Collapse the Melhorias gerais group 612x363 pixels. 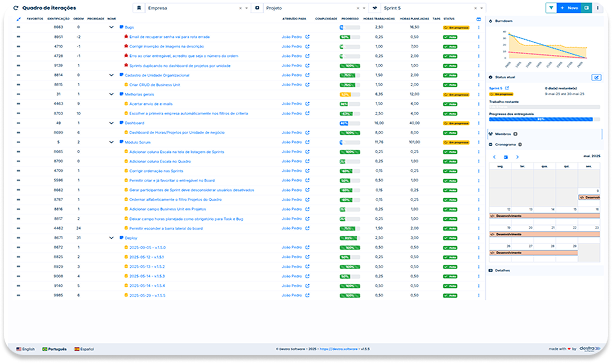[x=111, y=94]
